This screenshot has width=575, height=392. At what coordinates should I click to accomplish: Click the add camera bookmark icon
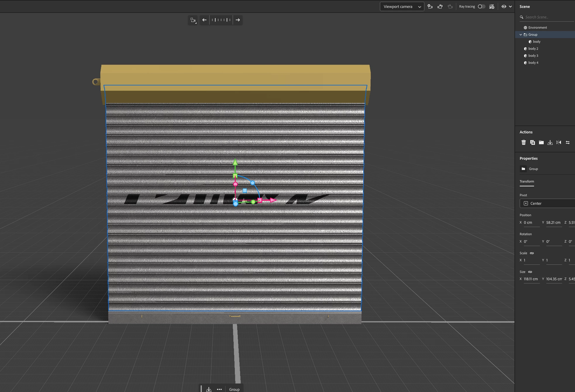[430, 6]
